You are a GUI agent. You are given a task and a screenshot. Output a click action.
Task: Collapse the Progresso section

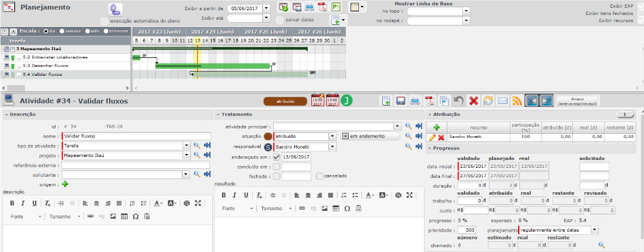(x=430, y=149)
